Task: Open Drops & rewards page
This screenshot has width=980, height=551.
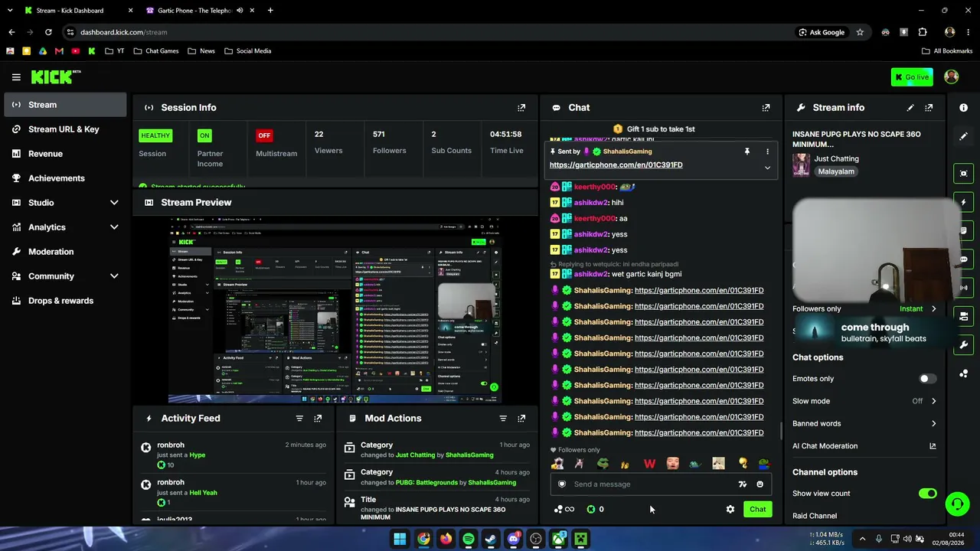Action: (x=65, y=301)
